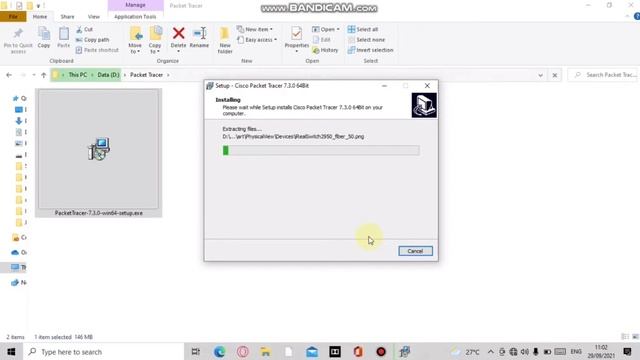
Task: Expand the address bar history dropdown
Action: 540,75
